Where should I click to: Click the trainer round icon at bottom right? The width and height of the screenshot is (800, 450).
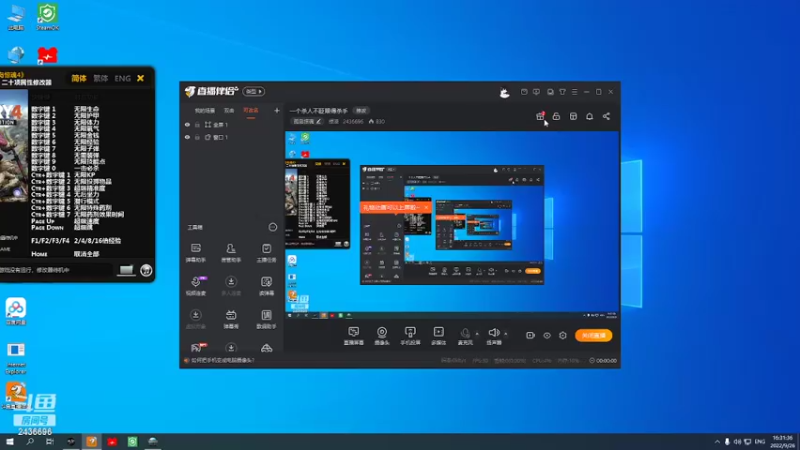[x=146, y=270]
